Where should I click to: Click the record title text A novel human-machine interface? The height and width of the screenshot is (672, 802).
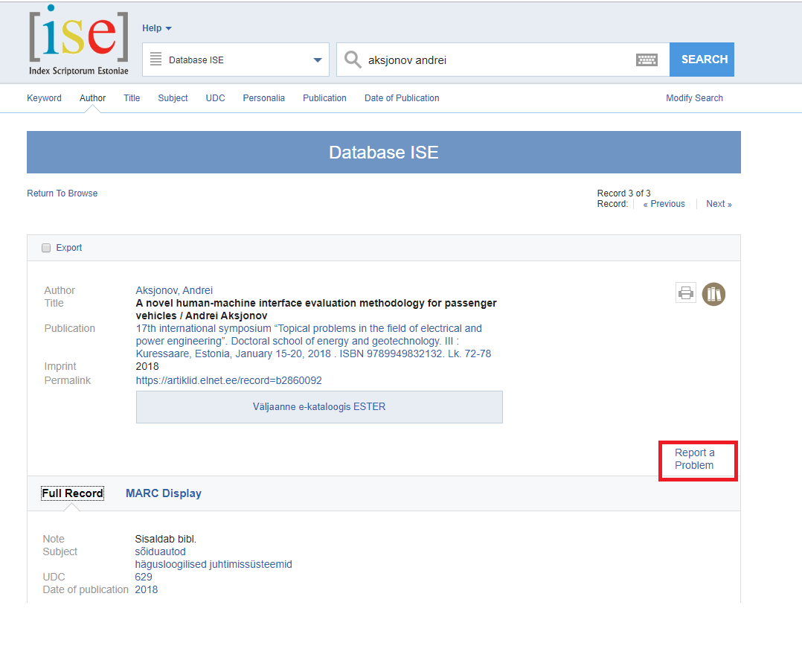316,309
